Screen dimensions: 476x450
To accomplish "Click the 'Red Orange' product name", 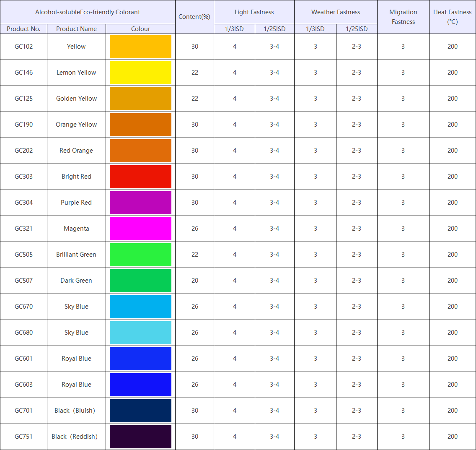I will (x=76, y=151).
